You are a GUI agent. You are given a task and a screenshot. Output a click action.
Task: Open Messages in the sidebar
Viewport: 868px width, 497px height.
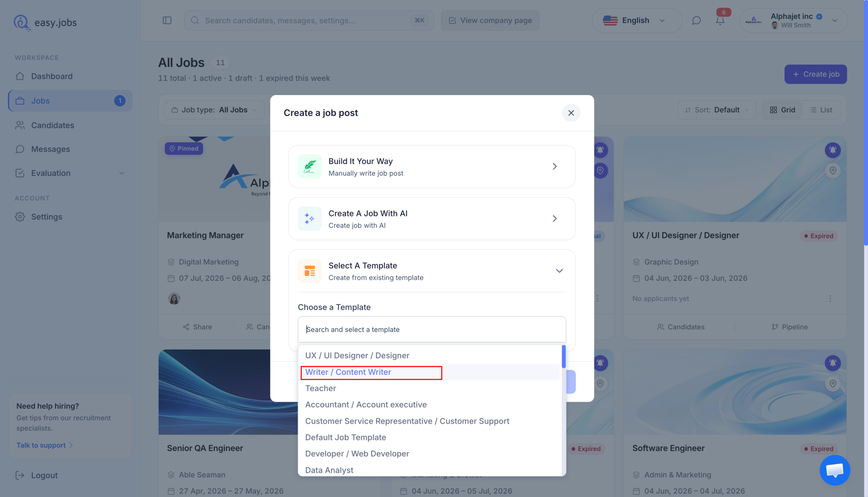coord(70,149)
